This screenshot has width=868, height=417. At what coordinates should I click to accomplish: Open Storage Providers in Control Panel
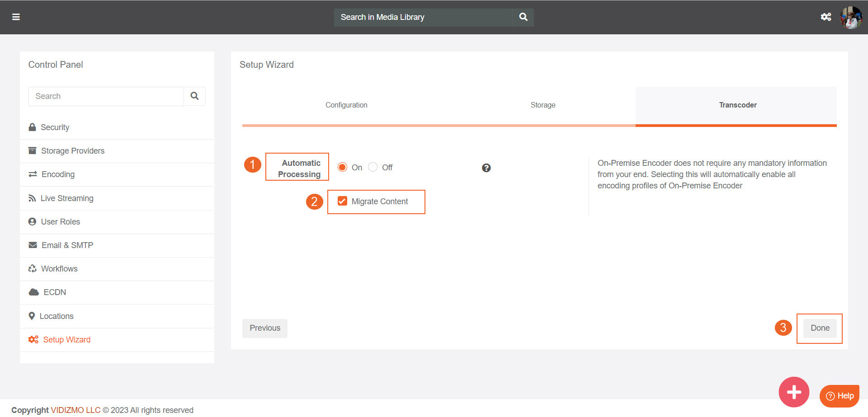72,151
